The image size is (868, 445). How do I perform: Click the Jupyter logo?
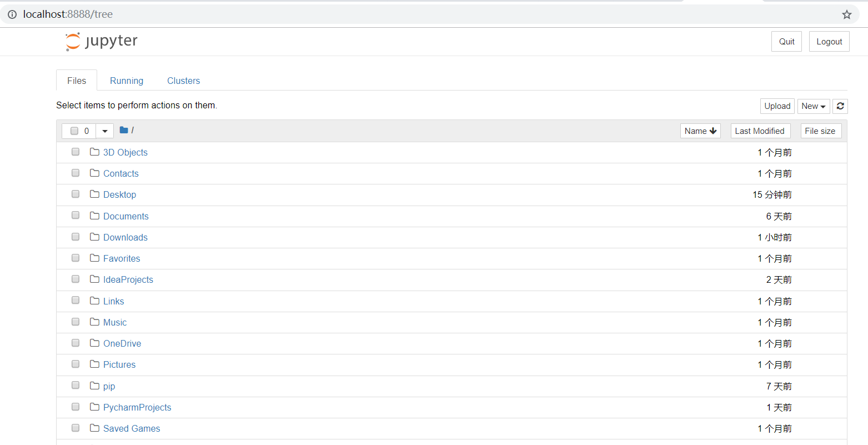101,41
